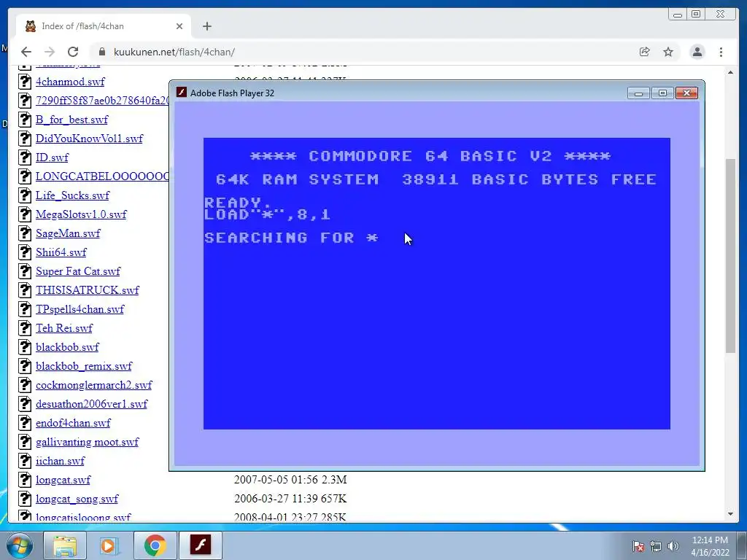
Task: Click the padlock site info icon
Action: pos(102,52)
